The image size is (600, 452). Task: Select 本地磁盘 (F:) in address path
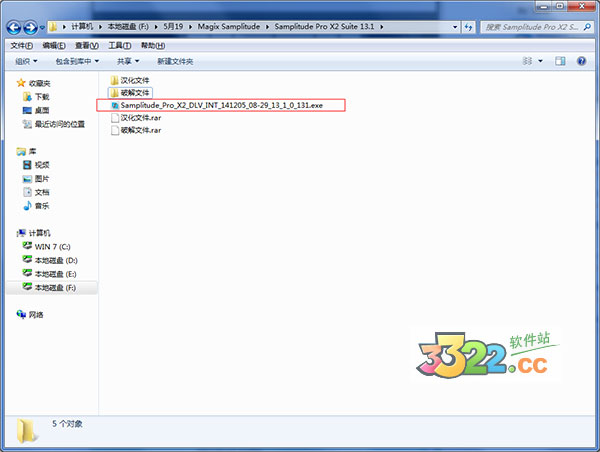tap(128, 27)
